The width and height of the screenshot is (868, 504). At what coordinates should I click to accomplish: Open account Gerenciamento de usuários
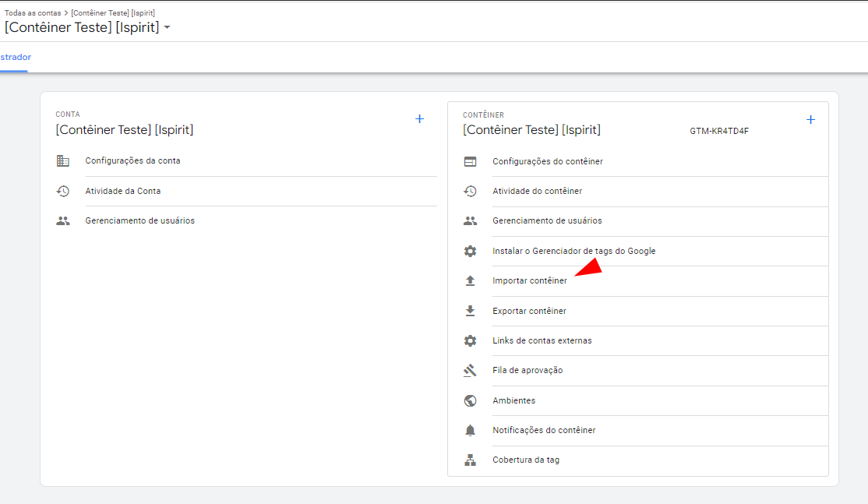coord(139,220)
